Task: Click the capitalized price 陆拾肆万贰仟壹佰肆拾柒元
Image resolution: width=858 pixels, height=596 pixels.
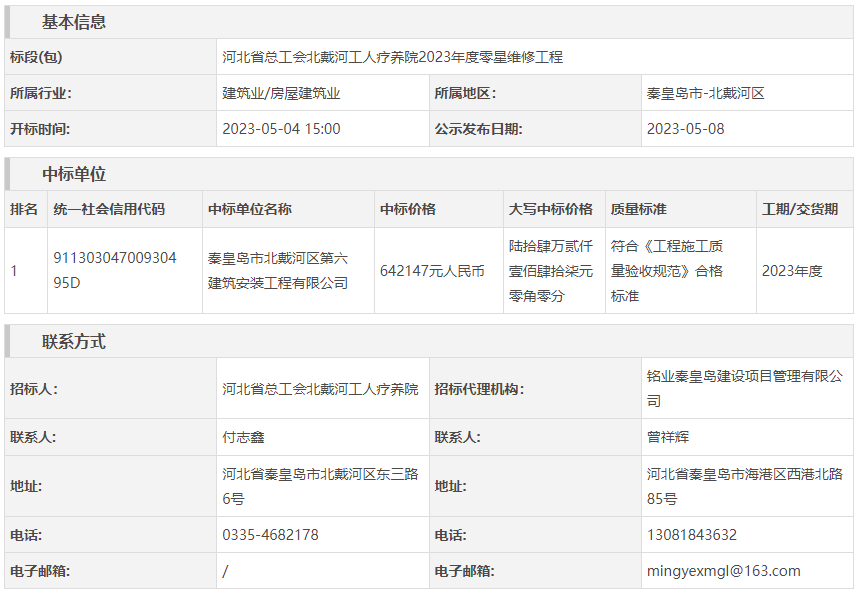Action: (x=550, y=270)
